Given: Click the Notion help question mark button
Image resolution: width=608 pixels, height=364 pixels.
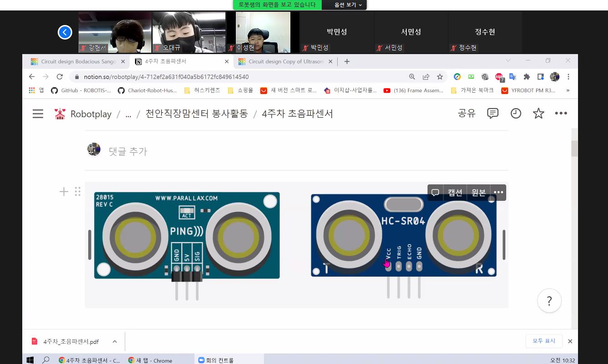Looking at the screenshot, I should [x=549, y=301].
